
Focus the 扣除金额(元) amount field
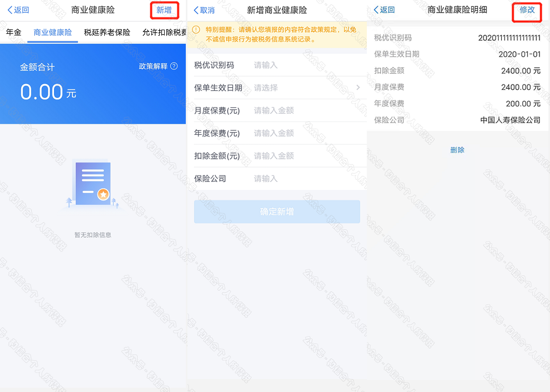click(x=277, y=156)
